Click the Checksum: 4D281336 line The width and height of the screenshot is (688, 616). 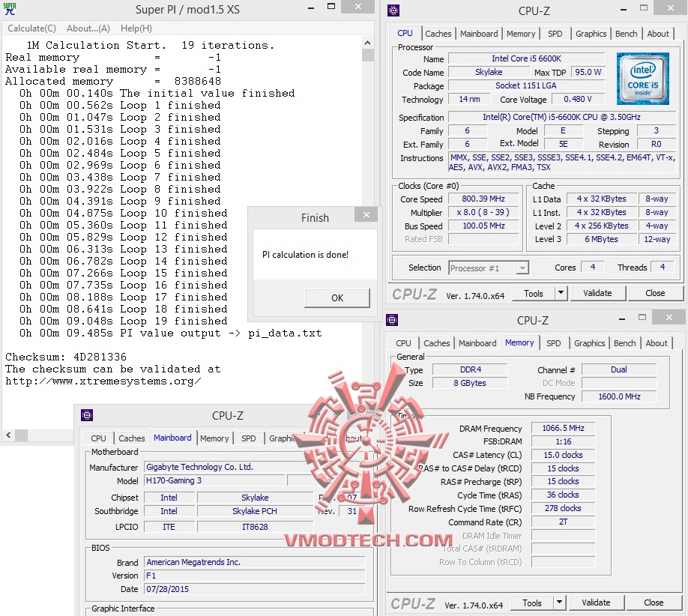pyautogui.click(x=66, y=357)
